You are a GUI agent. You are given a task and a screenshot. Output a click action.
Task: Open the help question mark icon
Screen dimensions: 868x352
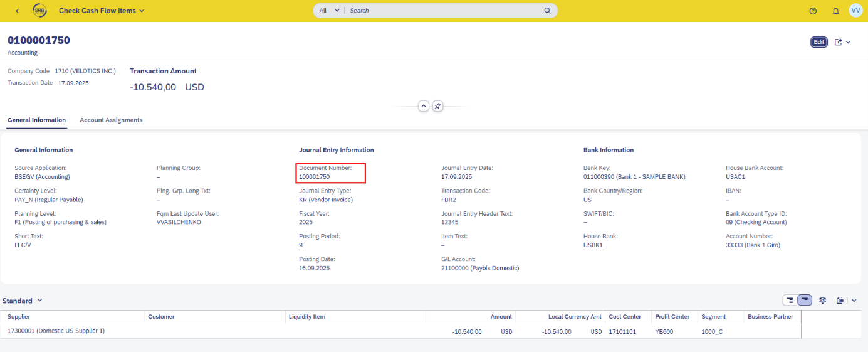pyautogui.click(x=813, y=11)
